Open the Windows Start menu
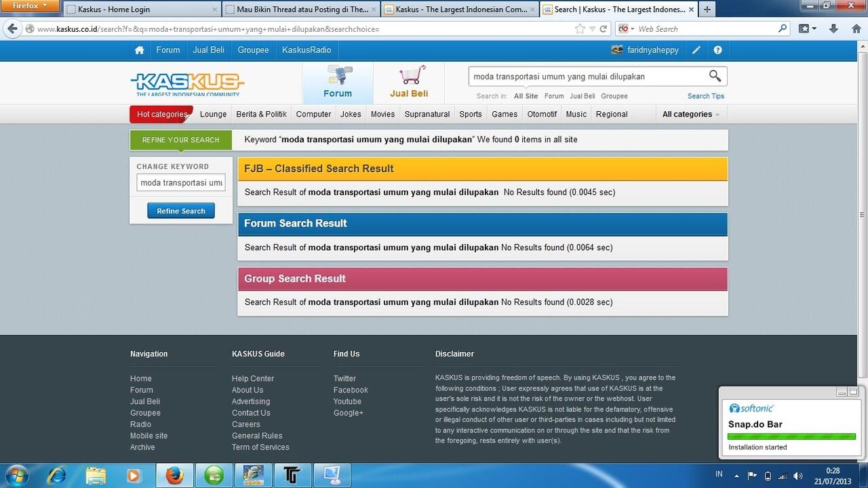Viewport: 868px width, 488px height. (x=16, y=475)
